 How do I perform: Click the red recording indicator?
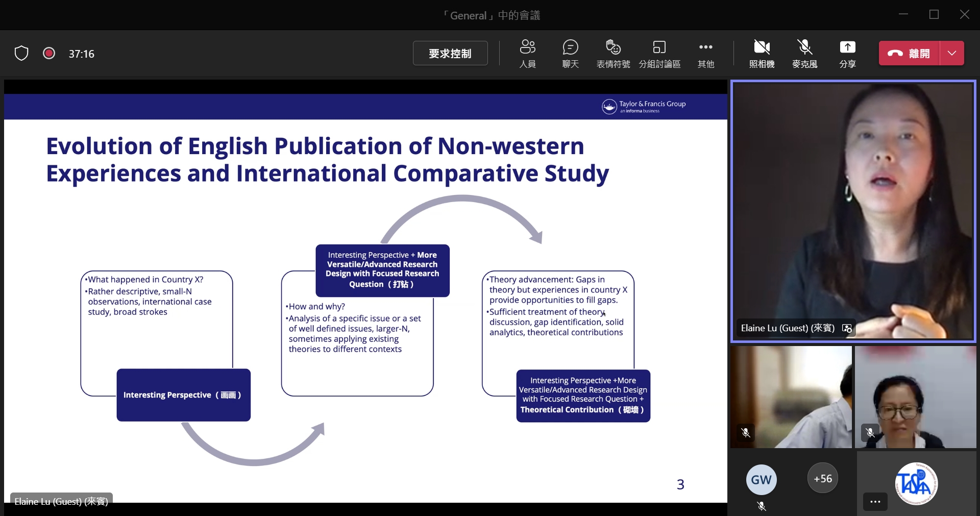click(x=49, y=53)
